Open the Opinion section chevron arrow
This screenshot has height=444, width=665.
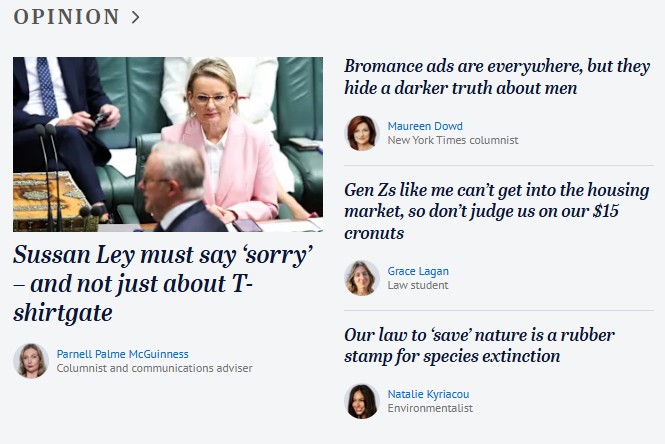[x=135, y=17]
